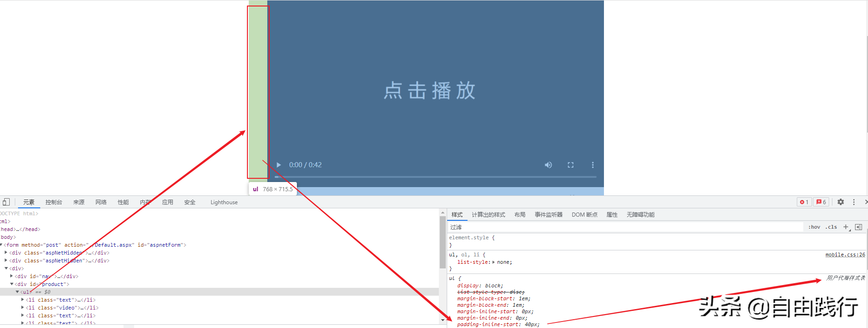
Task: Select the 无障碍功能 pane tab
Action: [x=640, y=215]
